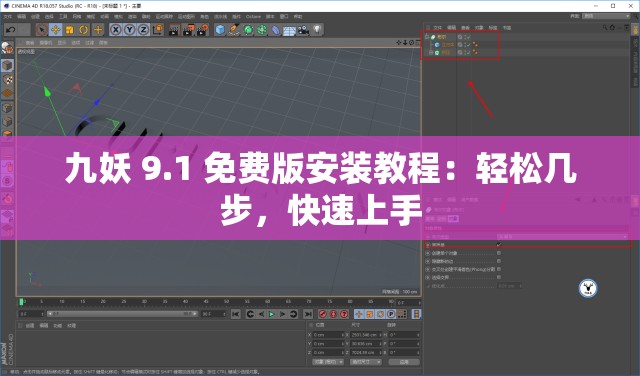Open Render Settings clapperboard with gear
Image resolution: width=640 pixels, height=376 pixels.
coord(202,29)
